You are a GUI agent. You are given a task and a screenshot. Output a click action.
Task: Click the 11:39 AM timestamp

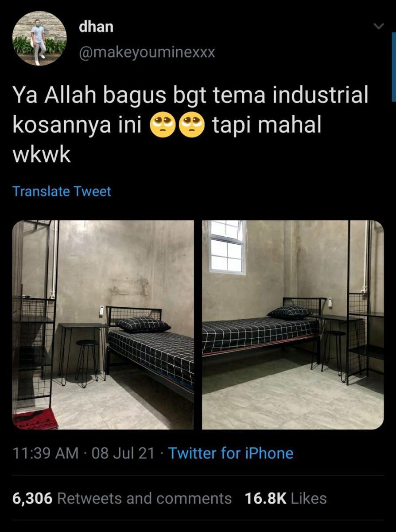tap(46, 454)
